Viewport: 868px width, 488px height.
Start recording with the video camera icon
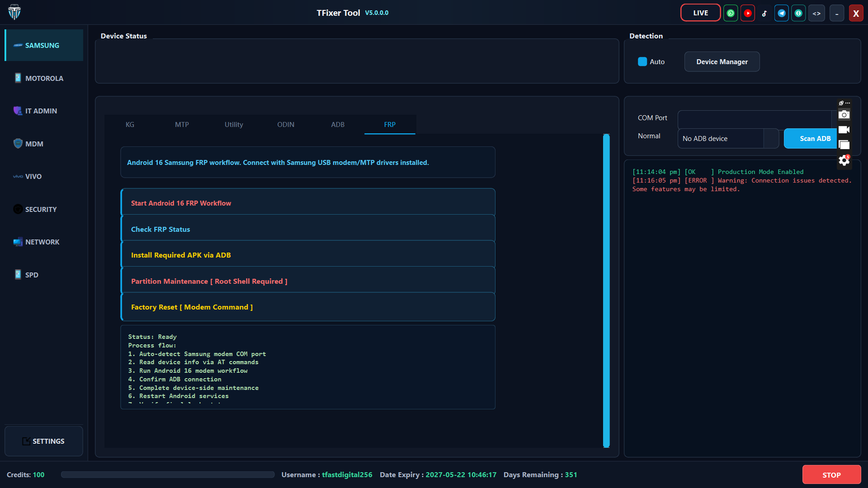point(844,130)
